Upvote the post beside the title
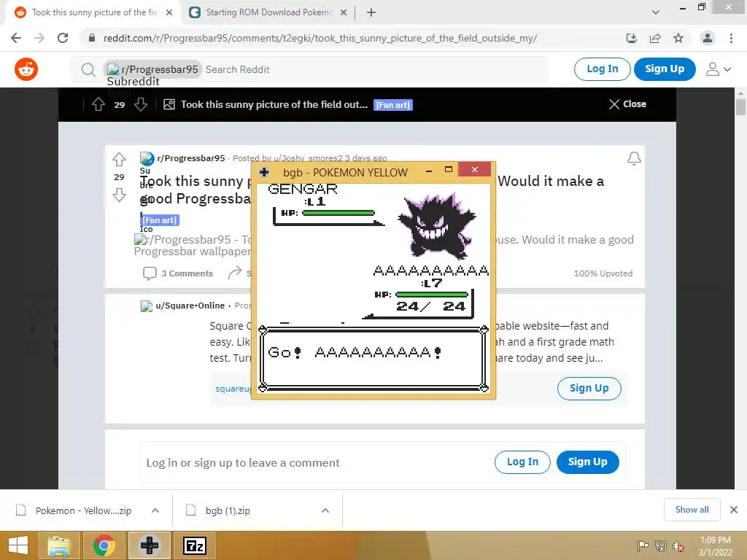This screenshot has height=560, width=747. pyautogui.click(x=119, y=159)
